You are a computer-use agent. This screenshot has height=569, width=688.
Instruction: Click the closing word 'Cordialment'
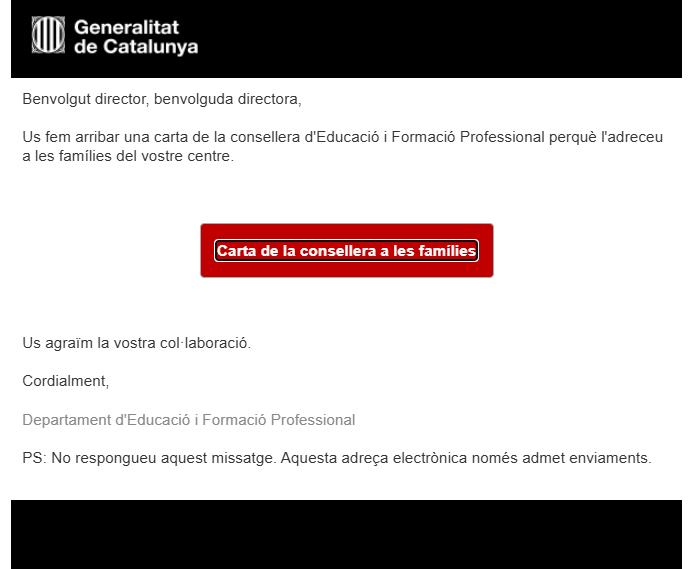[65, 381]
